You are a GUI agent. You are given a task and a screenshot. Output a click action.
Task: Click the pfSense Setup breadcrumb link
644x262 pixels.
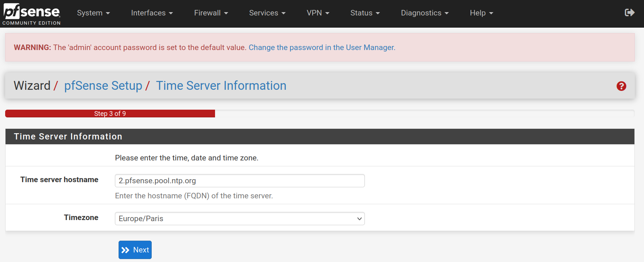(103, 86)
